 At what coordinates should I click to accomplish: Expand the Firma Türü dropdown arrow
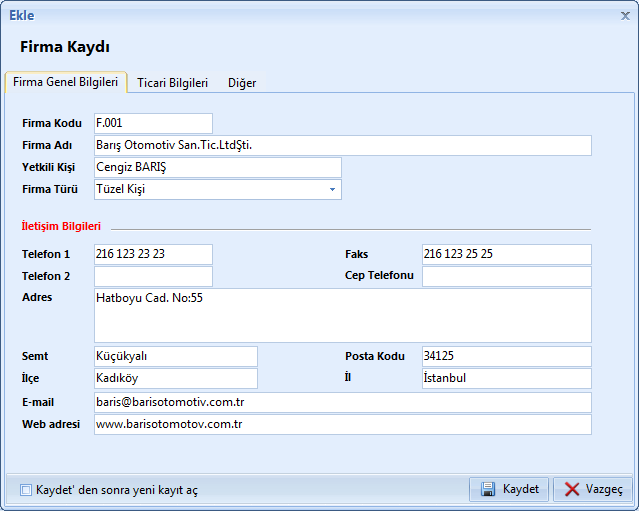tap(332, 189)
